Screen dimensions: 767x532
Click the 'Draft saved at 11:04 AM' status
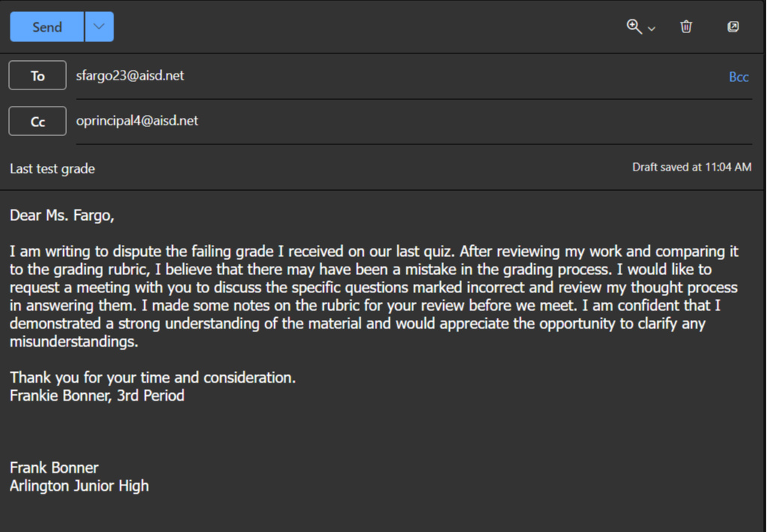[691, 168]
